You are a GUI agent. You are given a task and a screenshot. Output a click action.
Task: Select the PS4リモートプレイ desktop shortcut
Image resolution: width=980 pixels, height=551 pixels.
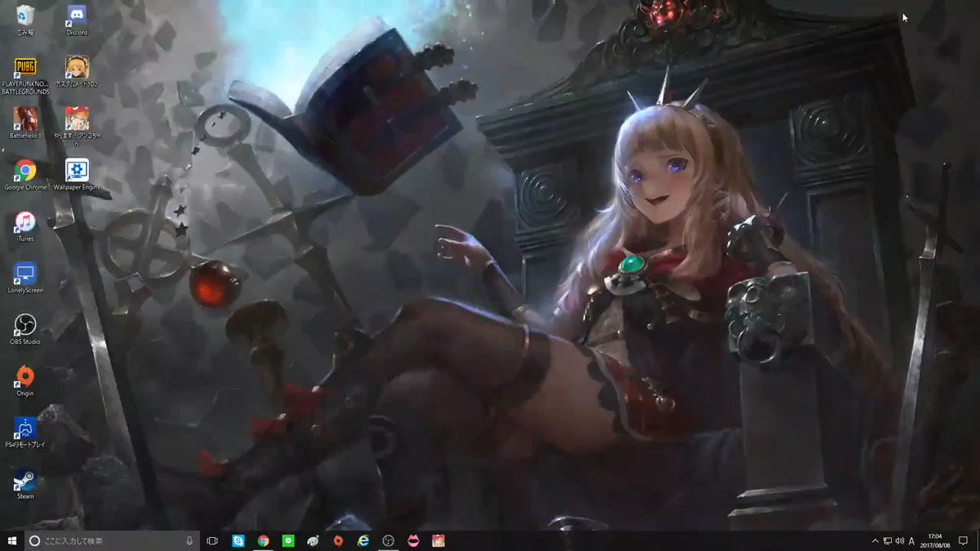25,433
